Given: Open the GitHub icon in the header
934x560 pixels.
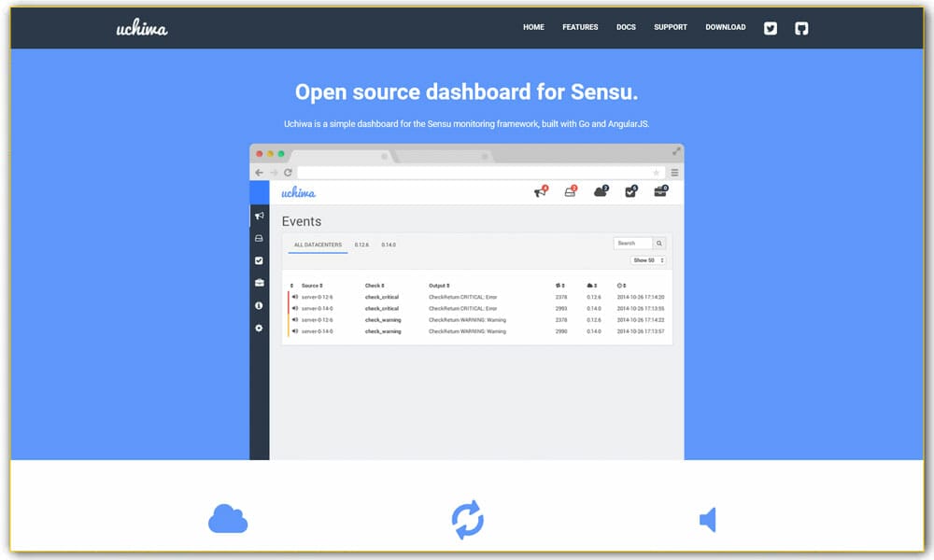Looking at the screenshot, I should [x=801, y=28].
